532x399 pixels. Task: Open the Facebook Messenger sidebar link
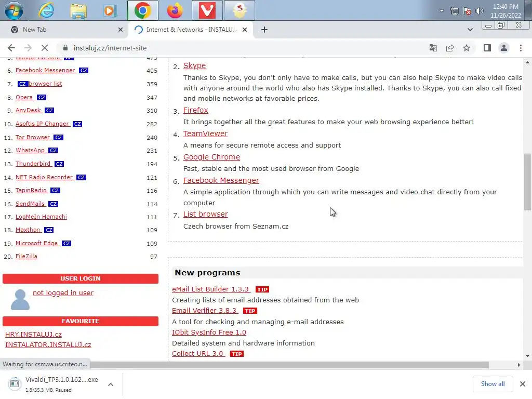click(x=45, y=70)
